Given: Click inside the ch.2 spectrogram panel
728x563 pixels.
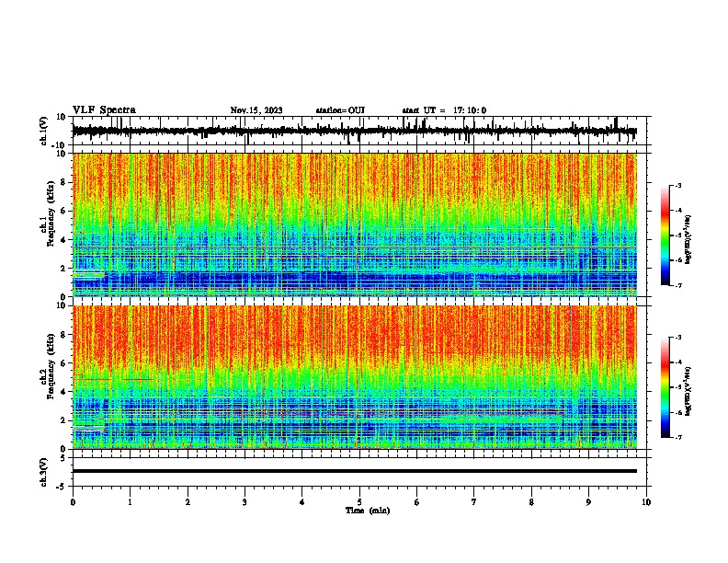Looking at the screenshot, I should [x=354, y=377].
